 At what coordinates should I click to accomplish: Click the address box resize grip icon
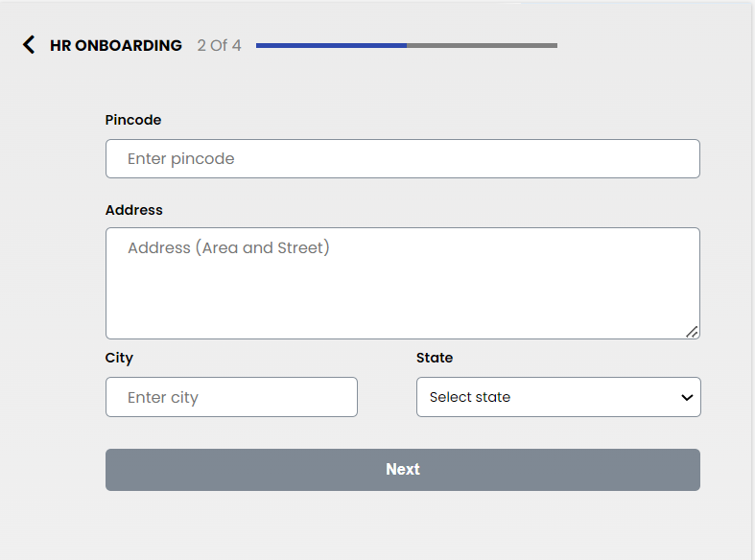(x=692, y=332)
